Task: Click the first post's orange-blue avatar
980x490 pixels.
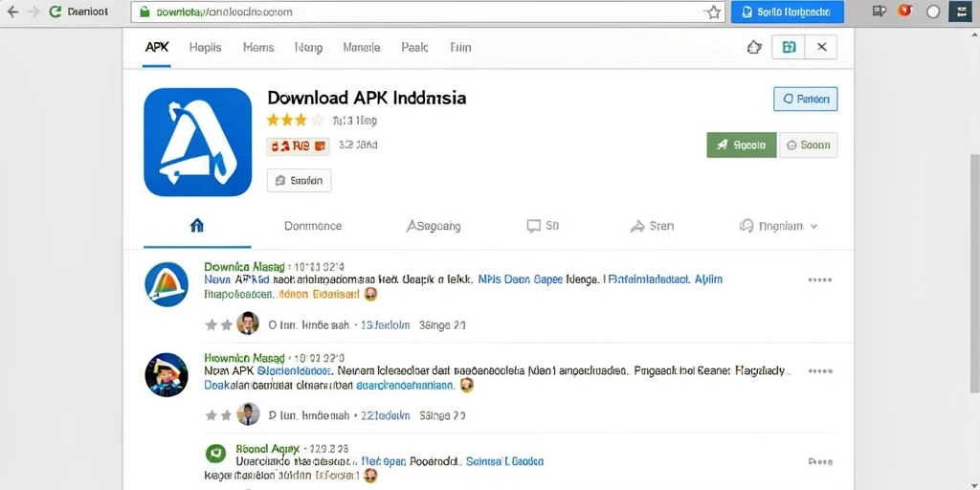Action: [167, 284]
